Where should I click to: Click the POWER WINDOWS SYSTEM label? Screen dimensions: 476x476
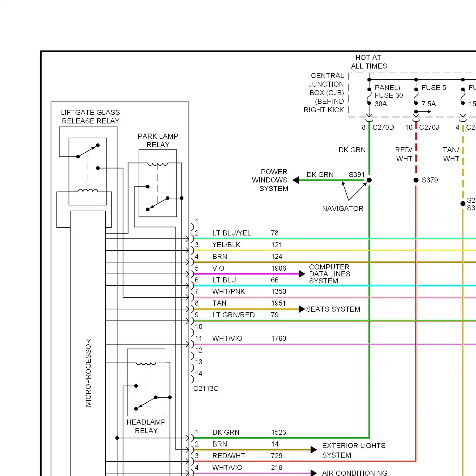[270, 180]
